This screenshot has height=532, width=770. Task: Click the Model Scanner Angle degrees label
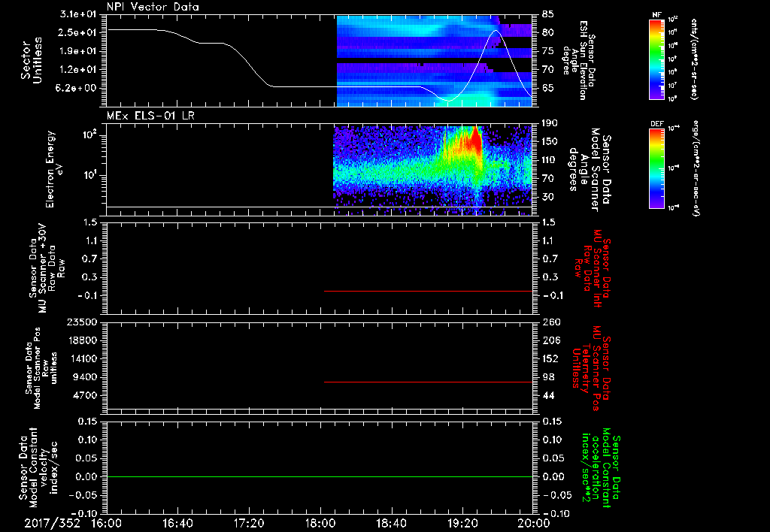590,170
